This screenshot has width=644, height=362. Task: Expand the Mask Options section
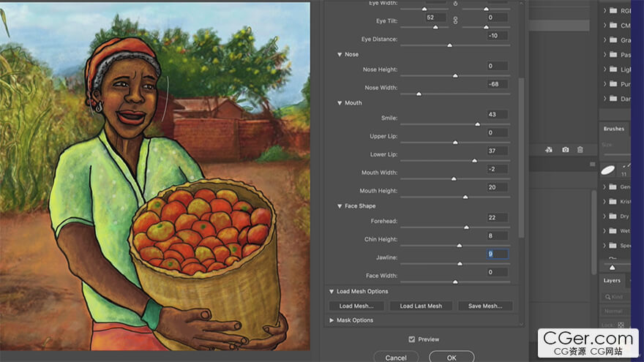(331, 320)
